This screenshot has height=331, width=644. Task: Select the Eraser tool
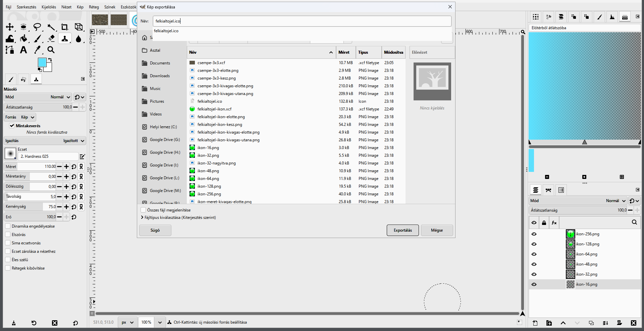[x=51, y=39]
